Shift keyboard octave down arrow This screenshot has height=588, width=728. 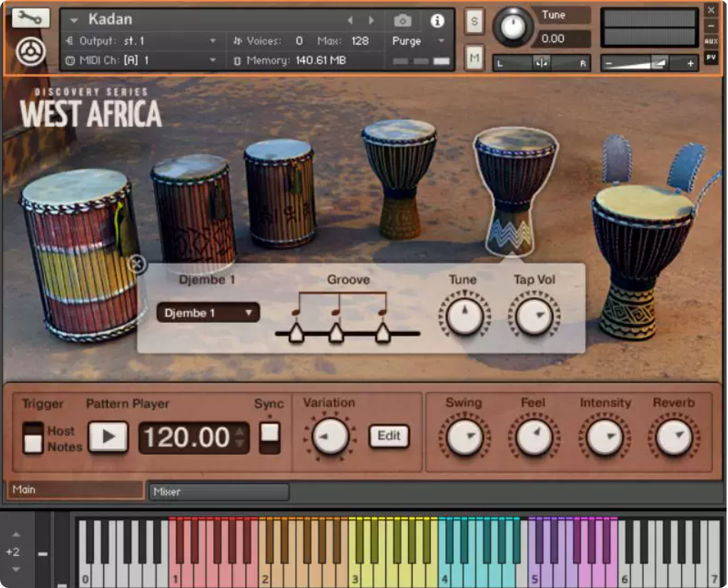pos(16,569)
